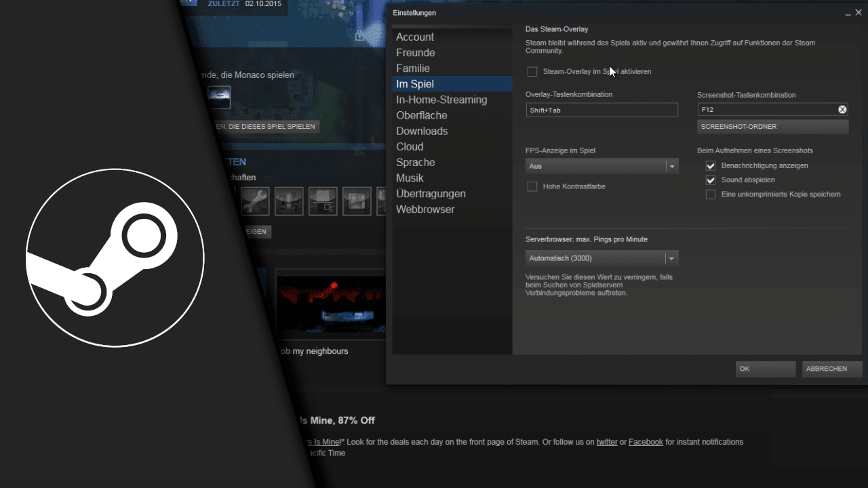Uncheck Benachrichtigung anzeigen
This screenshot has height=488, width=868.
pyautogui.click(x=711, y=165)
